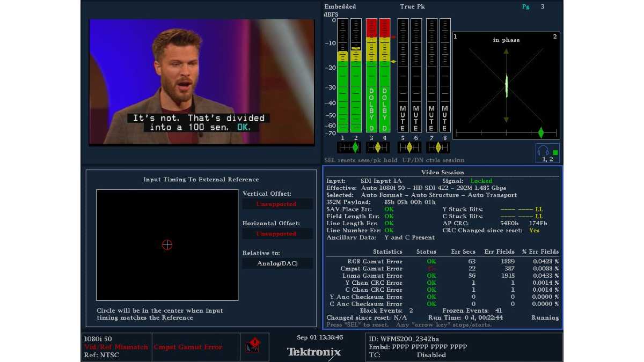
Task: Click C Chan CRC Error row label
Action: click(x=374, y=290)
